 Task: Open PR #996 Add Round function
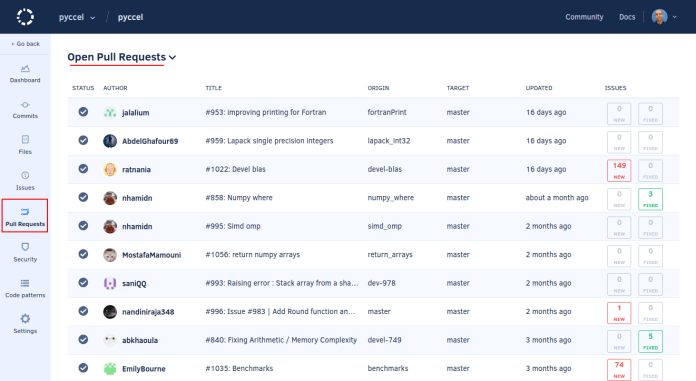[x=280, y=311]
